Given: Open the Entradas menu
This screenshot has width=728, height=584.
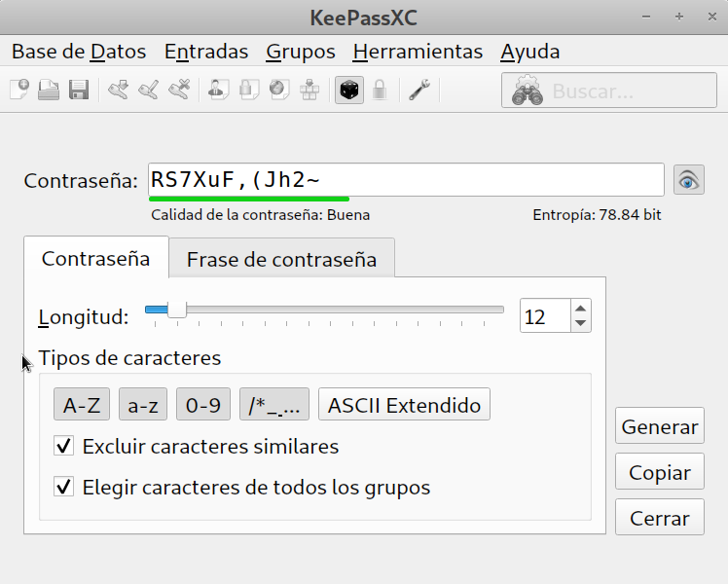Looking at the screenshot, I should [x=206, y=51].
